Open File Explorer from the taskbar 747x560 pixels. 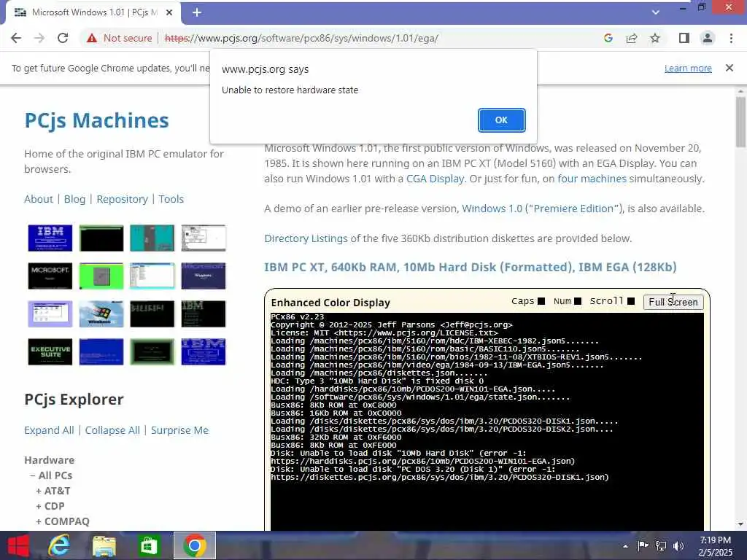point(104,545)
